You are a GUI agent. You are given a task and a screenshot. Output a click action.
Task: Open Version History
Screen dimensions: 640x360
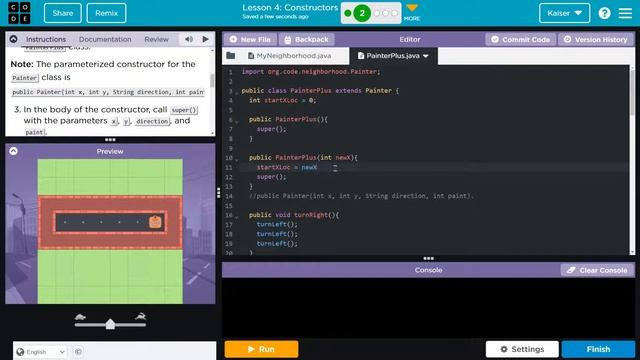(x=596, y=40)
